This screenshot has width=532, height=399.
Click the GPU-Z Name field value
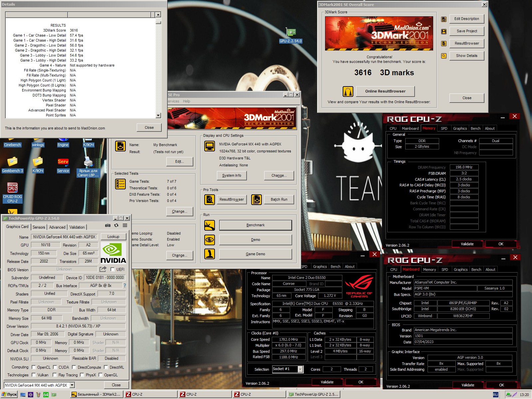[x=64, y=237]
